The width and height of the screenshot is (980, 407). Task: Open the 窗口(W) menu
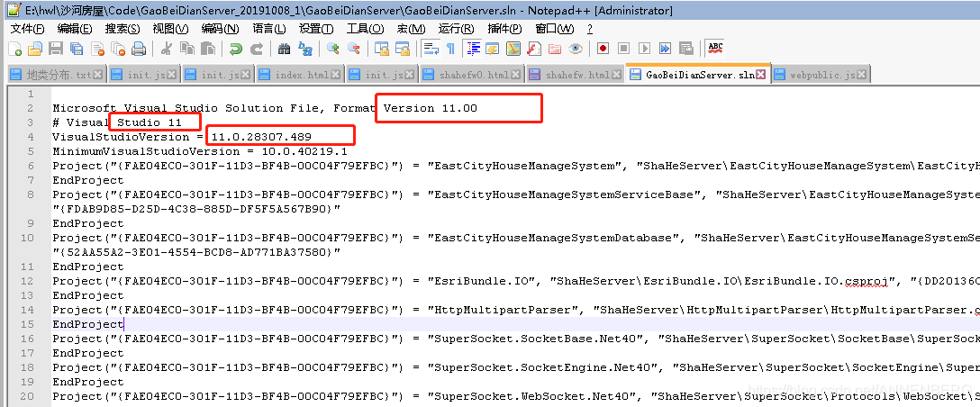(554, 29)
